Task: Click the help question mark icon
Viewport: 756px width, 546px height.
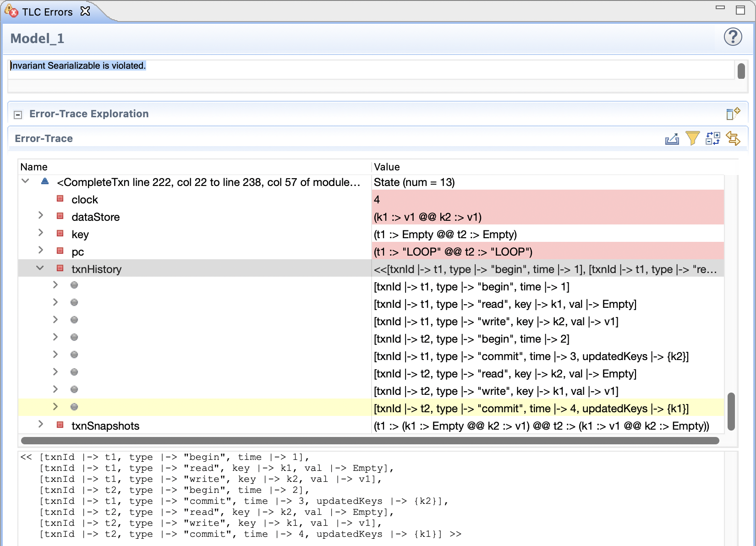Action: point(733,37)
